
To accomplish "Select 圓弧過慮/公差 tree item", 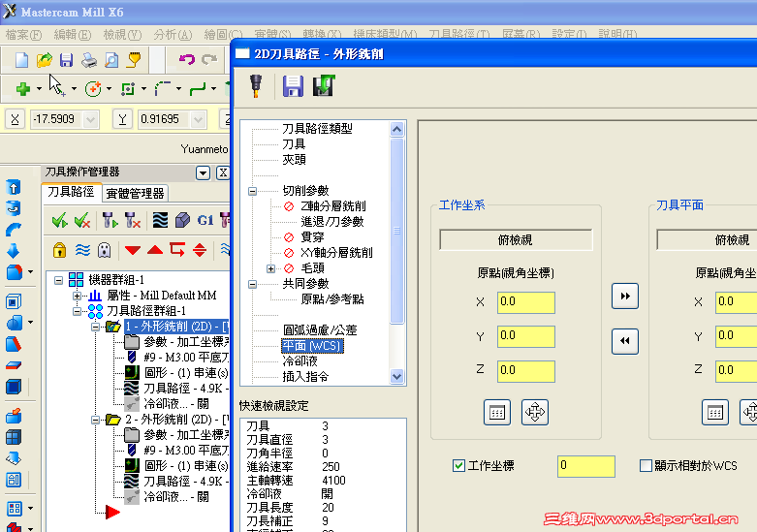I will [x=320, y=330].
